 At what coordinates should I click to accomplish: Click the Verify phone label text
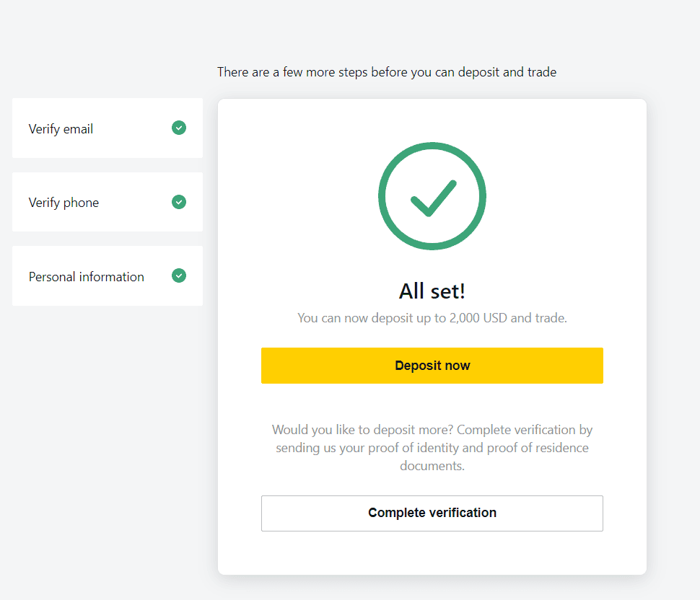(x=64, y=203)
